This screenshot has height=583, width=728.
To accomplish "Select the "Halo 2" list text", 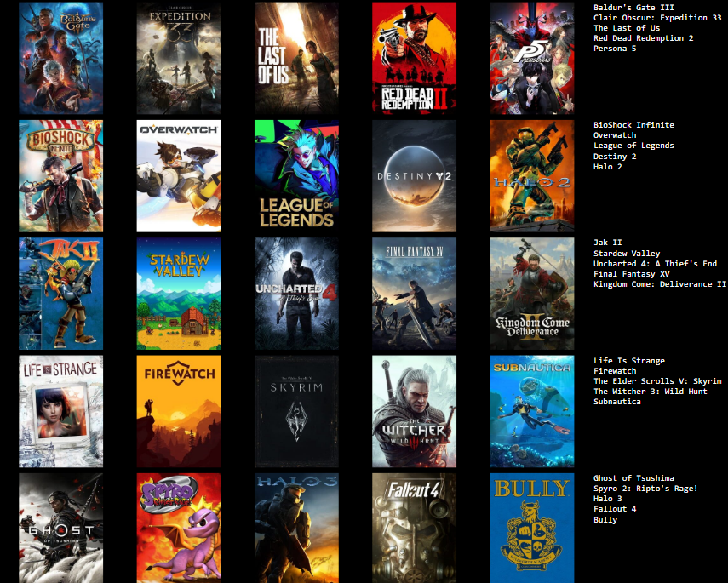I will tap(608, 167).
